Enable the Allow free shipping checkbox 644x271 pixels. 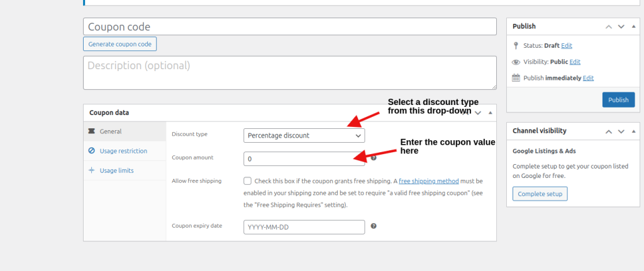[247, 180]
